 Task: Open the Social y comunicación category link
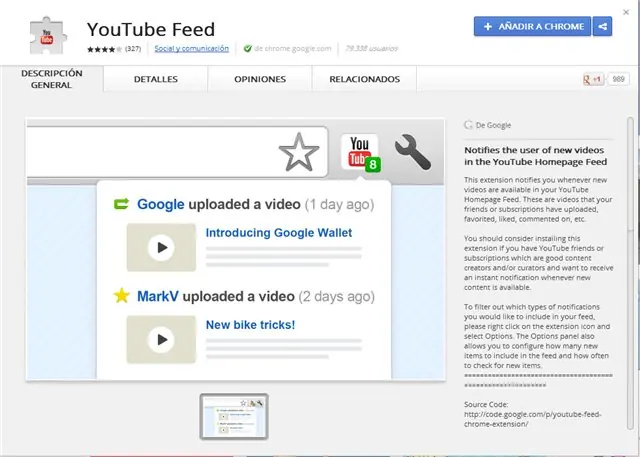tap(191, 49)
